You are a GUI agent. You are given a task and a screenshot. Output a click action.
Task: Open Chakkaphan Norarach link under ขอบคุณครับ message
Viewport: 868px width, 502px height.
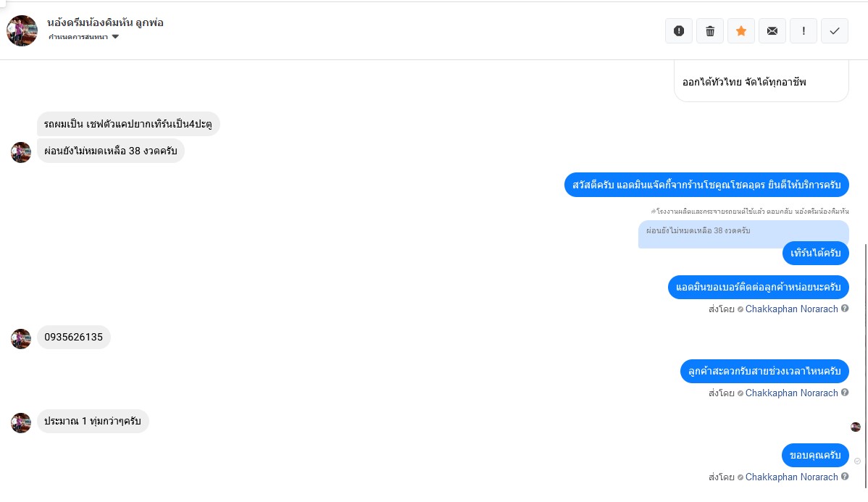pos(791,477)
